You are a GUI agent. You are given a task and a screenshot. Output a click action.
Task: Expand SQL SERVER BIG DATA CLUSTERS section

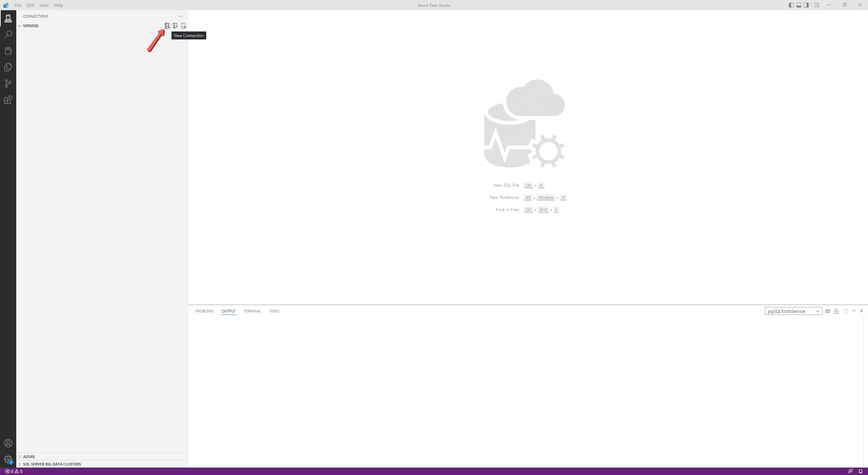(52, 464)
